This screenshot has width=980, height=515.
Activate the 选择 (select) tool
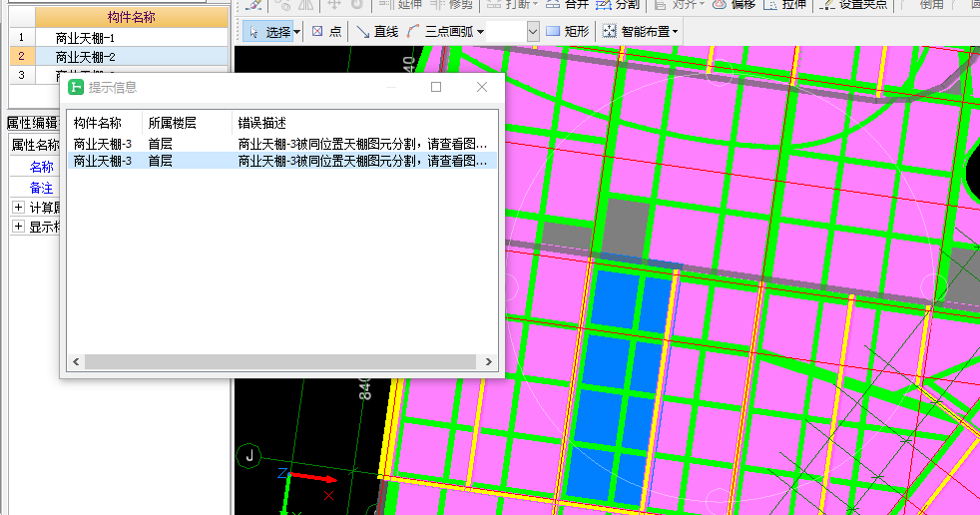[267, 31]
